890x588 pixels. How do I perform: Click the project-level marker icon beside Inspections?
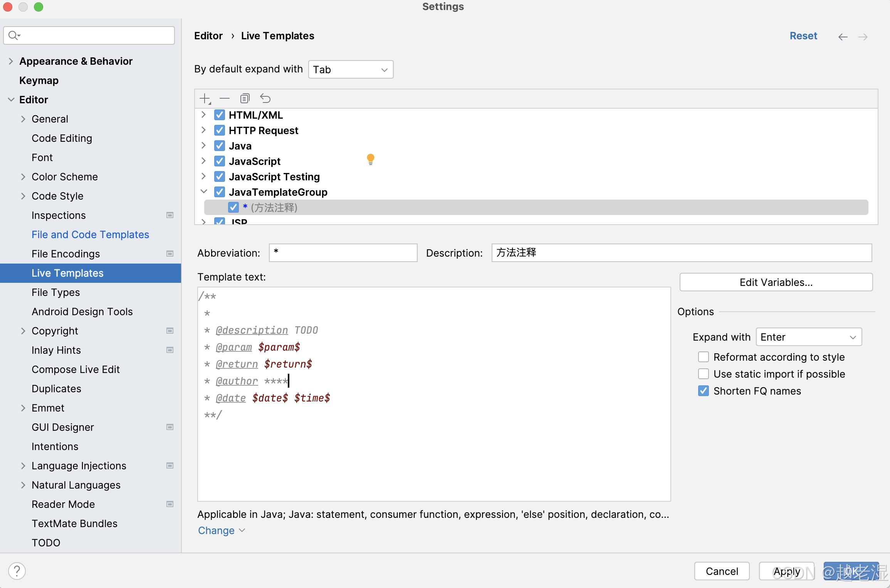pos(170,215)
